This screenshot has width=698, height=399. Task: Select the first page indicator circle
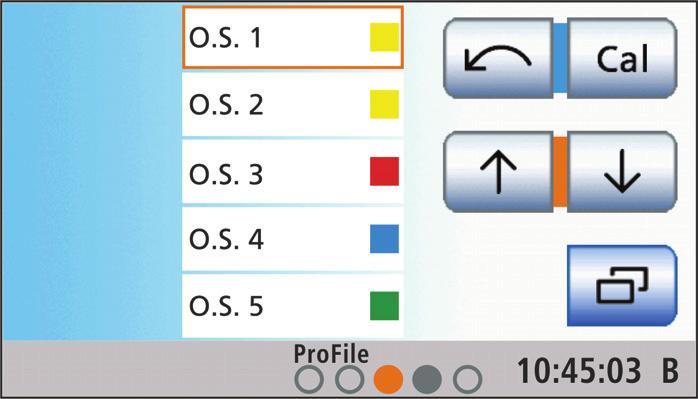click(309, 380)
